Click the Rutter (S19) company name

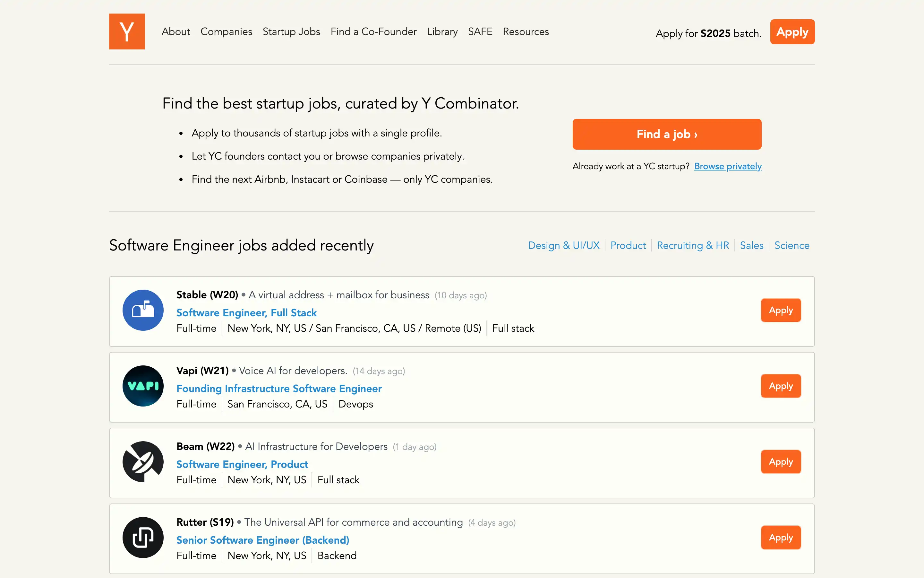tap(205, 522)
